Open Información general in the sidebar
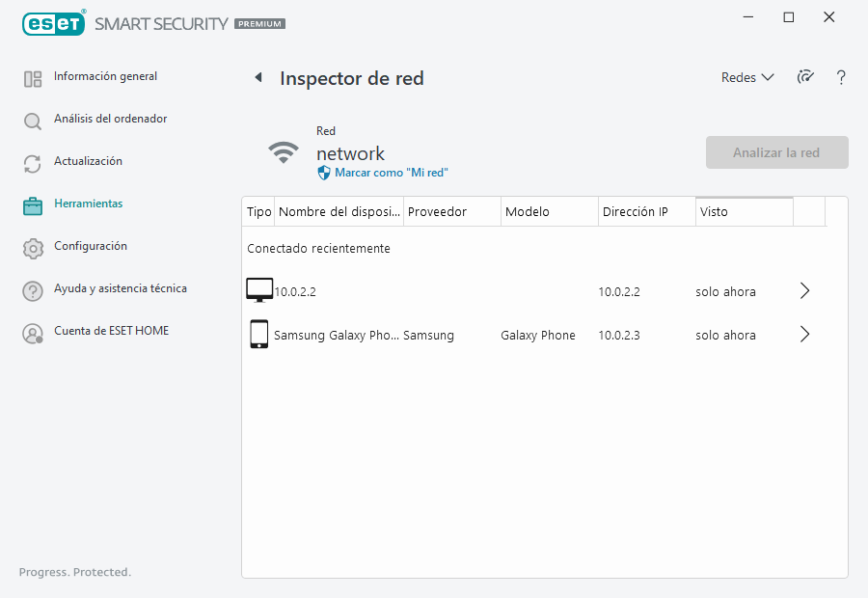Image resolution: width=868 pixels, height=598 pixels. (x=105, y=77)
